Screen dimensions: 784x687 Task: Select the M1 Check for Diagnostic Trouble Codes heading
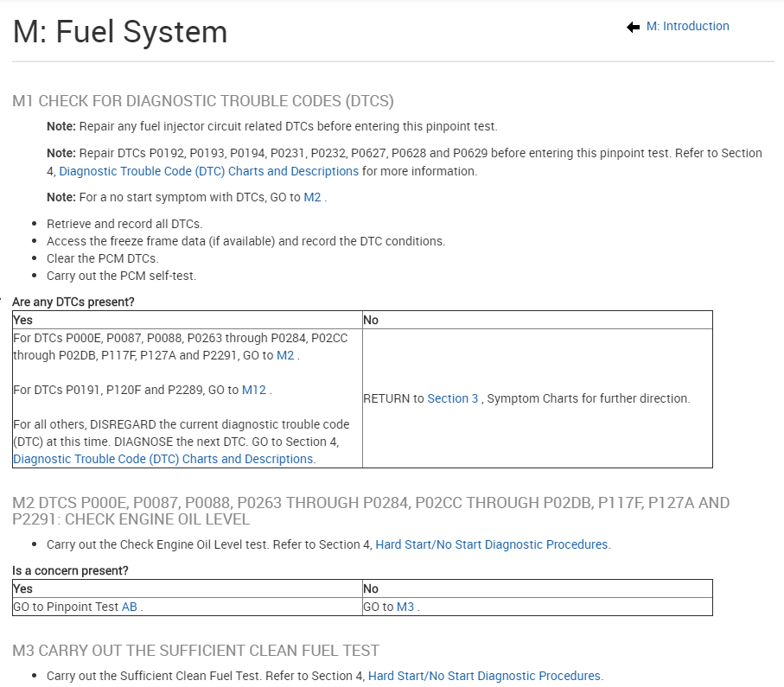[203, 101]
